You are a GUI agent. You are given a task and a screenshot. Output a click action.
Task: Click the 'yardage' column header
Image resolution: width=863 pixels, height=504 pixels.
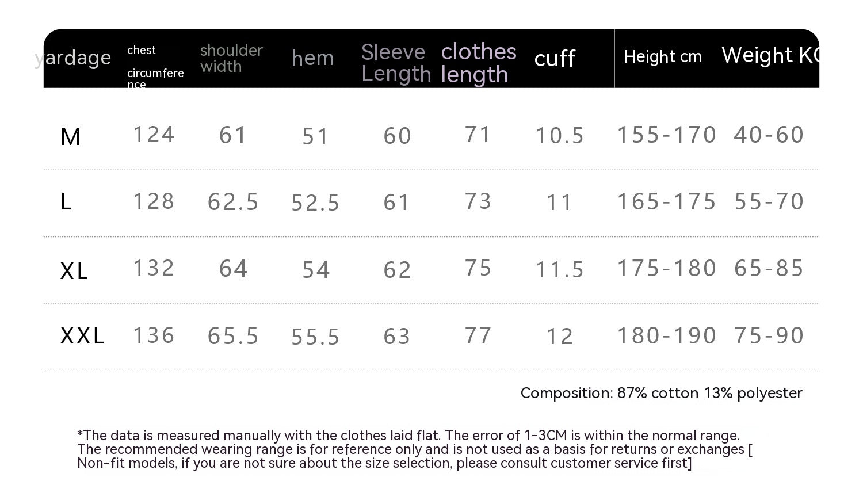[x=73, y=58]
